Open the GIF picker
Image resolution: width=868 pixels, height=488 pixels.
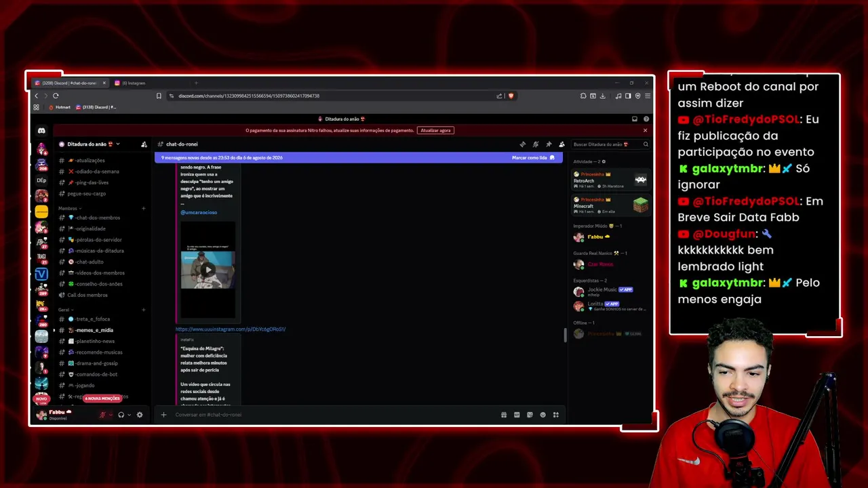point(517,415)
